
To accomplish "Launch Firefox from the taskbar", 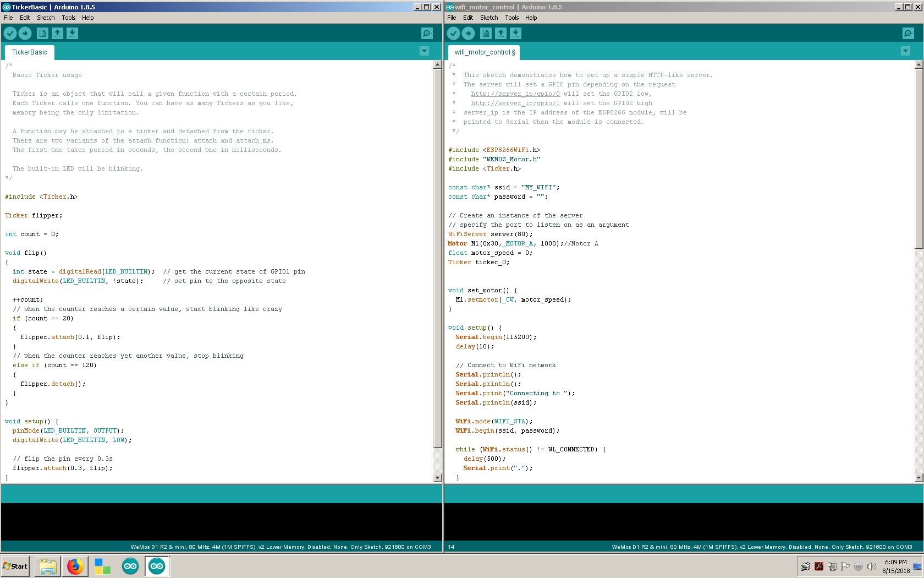I will click(75, 566).
